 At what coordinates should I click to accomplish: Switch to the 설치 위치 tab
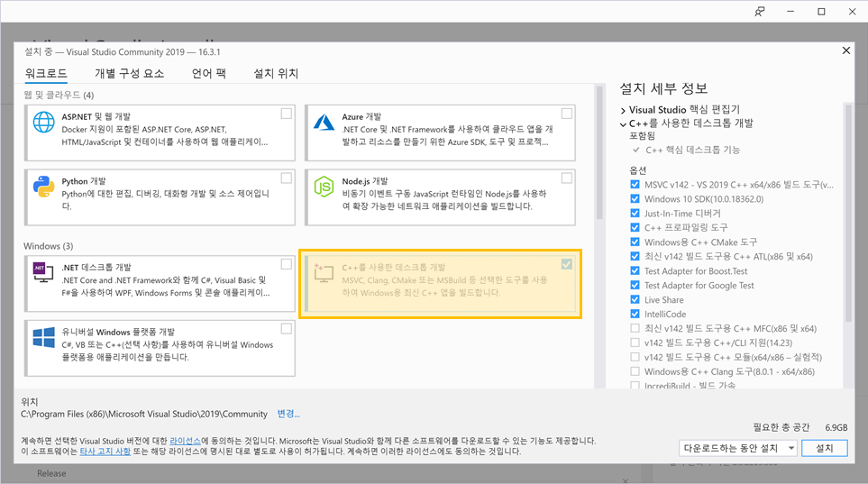tap(276, 73)
